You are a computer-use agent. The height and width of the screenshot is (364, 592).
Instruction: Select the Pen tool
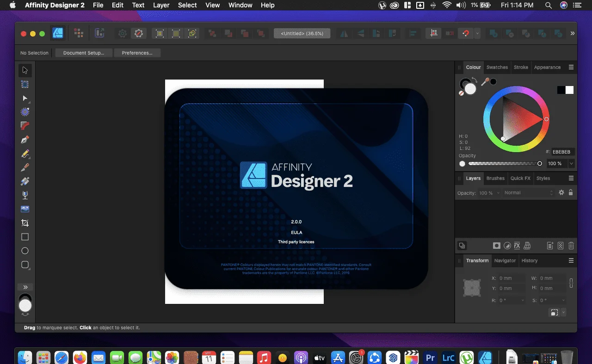[x=25, y=139]
